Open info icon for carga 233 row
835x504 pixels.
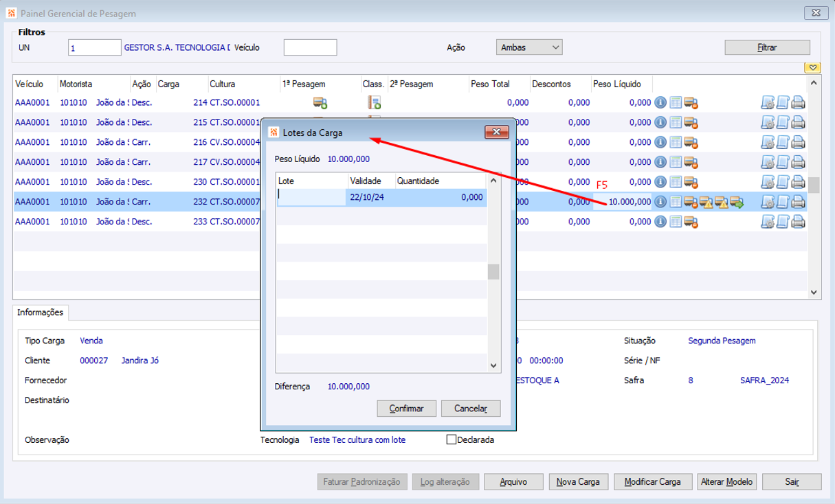[x=660, y=222]
